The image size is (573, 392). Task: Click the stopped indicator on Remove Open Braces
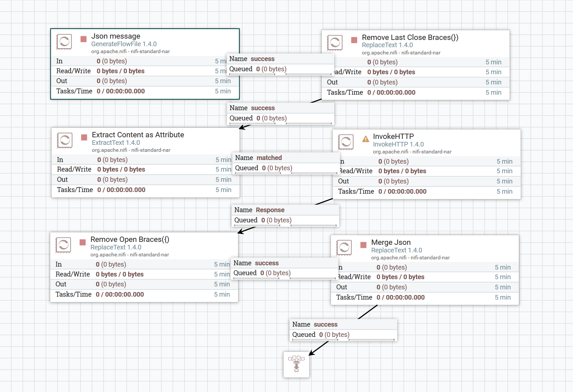(83, 243)
